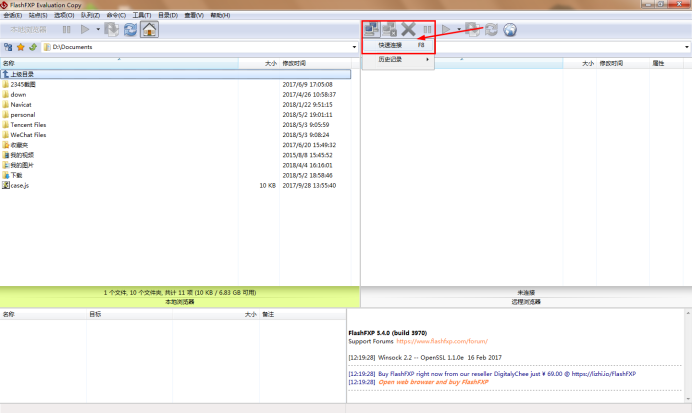Viewport: 693px width, 413px height.
Task: Open dropdown arrow next to local play button
Action: [x=98, y=30]
